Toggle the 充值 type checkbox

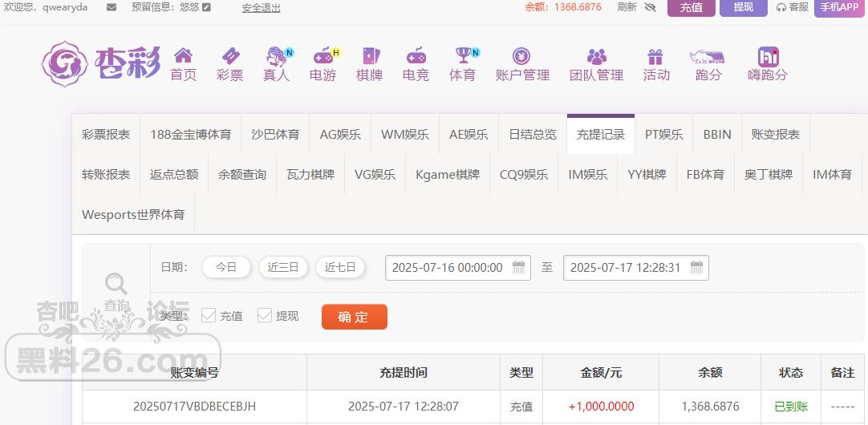pos(208,315)
